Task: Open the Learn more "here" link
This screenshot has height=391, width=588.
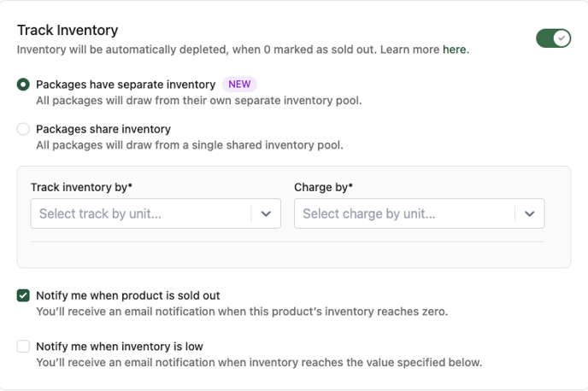Action: 454,50
